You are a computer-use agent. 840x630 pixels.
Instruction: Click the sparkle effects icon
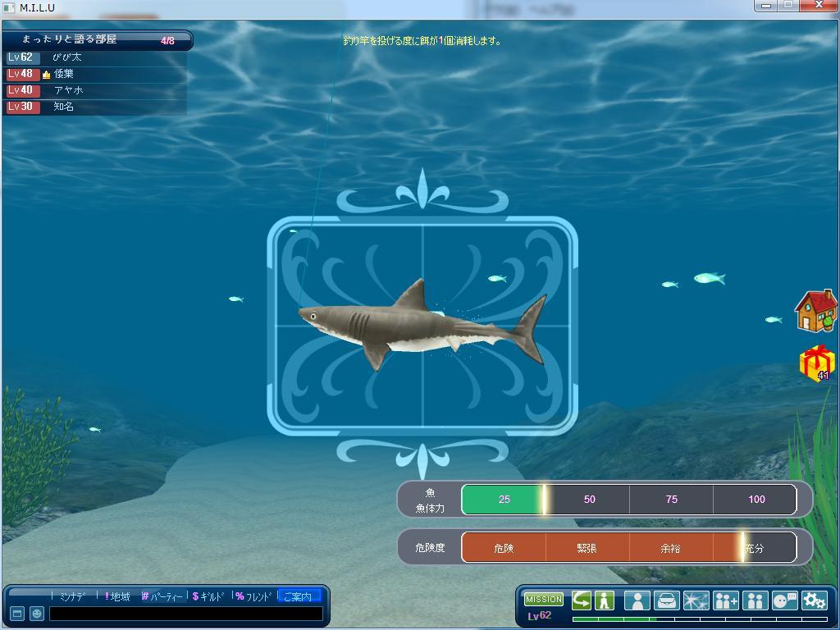point(696,600)
